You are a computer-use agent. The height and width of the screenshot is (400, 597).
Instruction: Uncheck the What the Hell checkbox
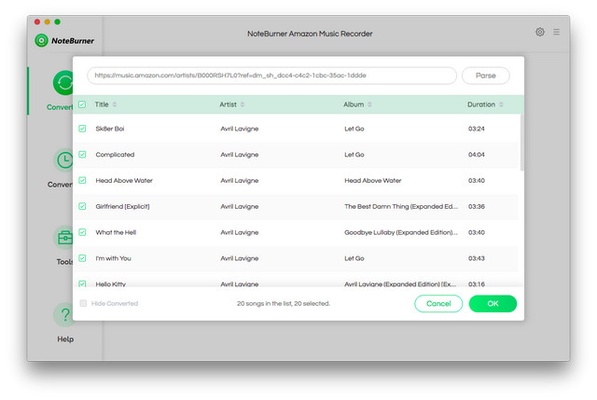point(82,232)
